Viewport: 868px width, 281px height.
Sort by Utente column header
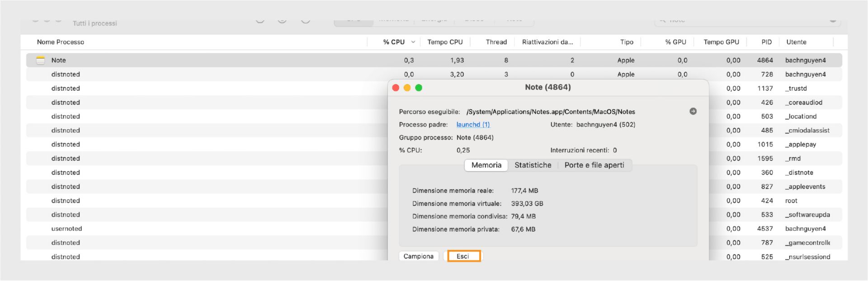point(796,42)
